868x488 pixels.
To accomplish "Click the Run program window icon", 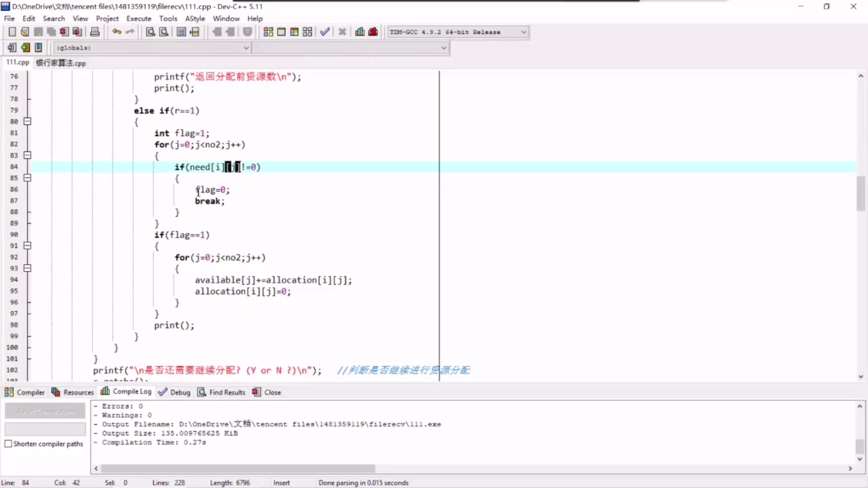I will 281,32.
